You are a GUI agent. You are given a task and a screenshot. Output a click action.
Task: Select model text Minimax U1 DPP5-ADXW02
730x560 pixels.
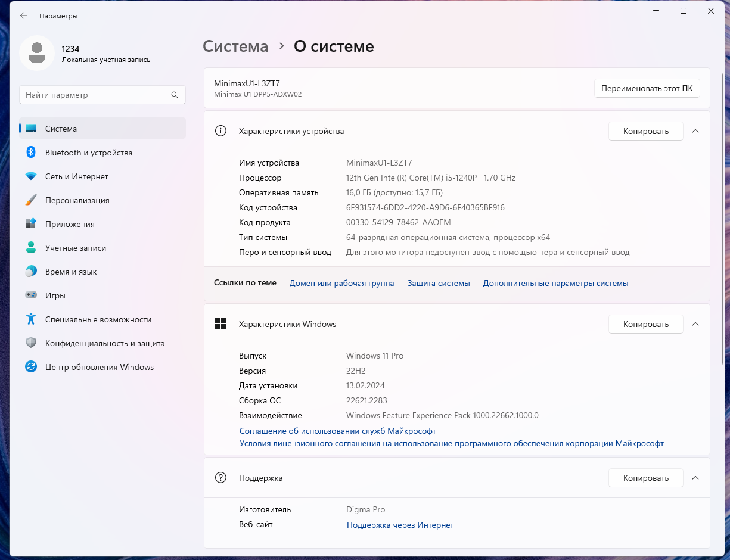click(x=257, y=94)
